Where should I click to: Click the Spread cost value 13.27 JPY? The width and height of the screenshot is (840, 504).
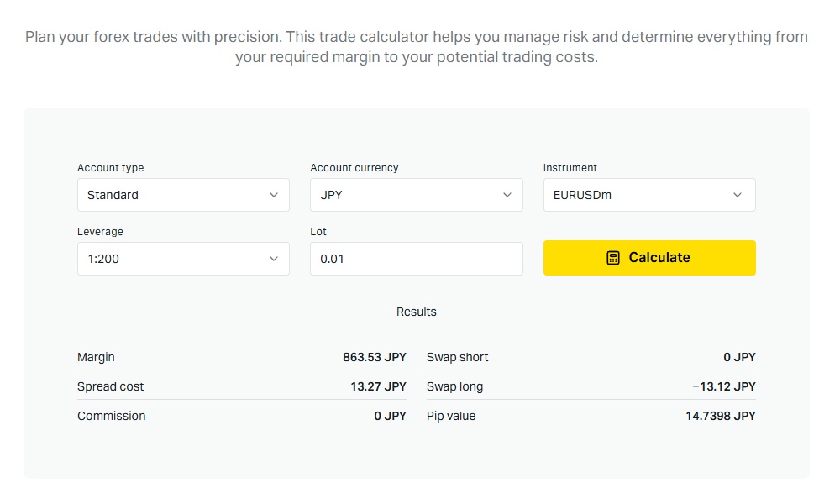click(x=378, y=386)
